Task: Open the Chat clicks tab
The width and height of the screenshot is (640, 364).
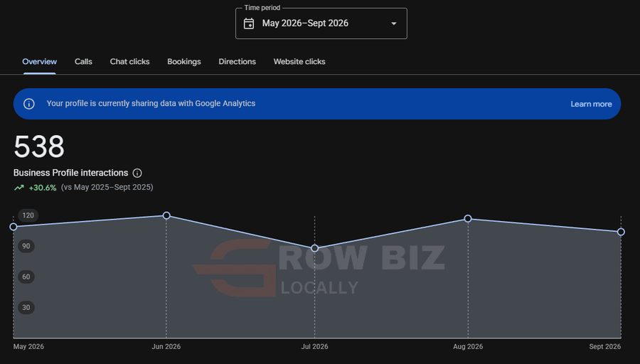Action: (x=130, y=62)
